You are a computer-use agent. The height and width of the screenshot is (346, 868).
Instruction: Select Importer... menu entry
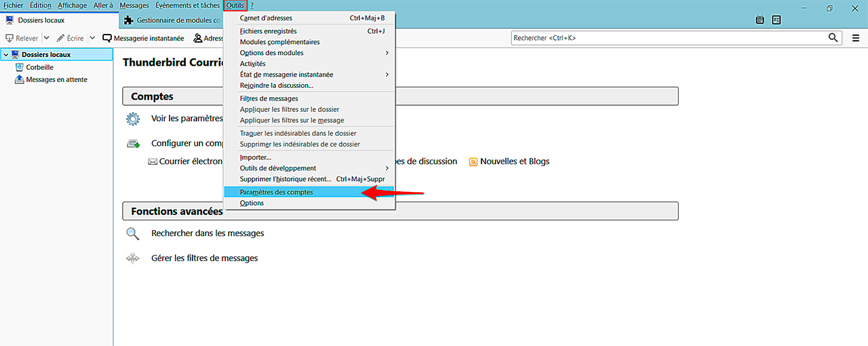tap(310, 157)
